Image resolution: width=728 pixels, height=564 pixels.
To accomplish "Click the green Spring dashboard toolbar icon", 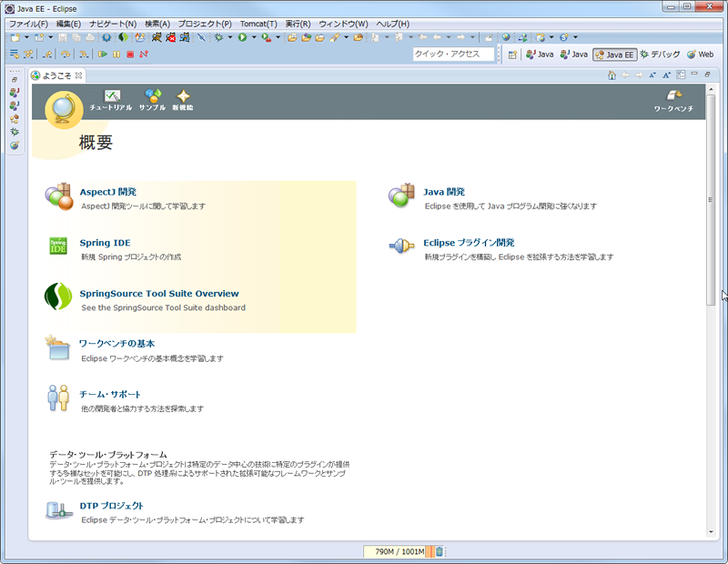I will (x=123, y=37).
